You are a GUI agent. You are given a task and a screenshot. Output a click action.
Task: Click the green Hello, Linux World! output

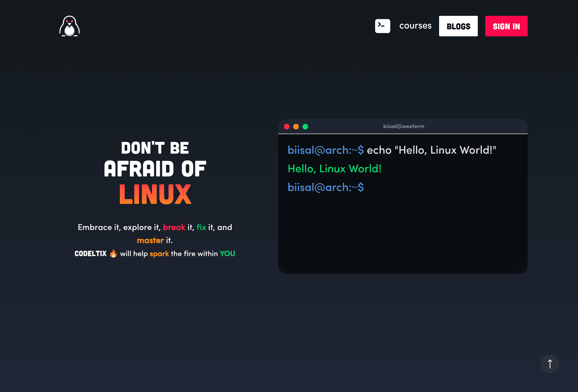(334, 169)
